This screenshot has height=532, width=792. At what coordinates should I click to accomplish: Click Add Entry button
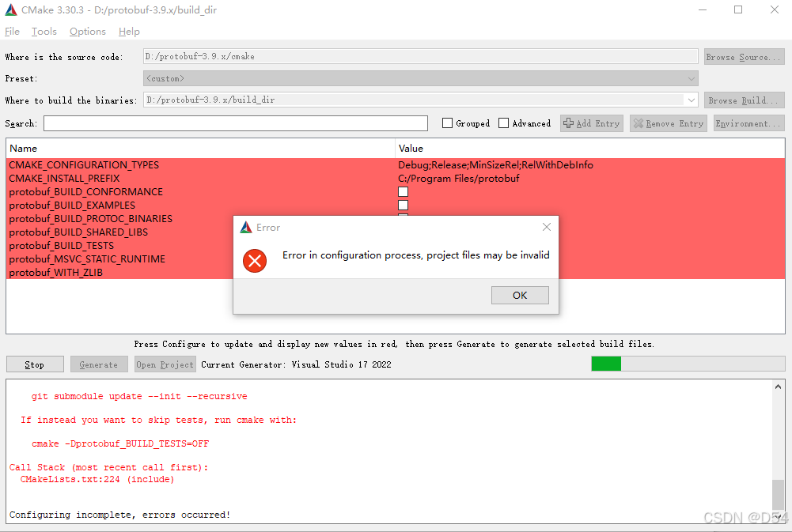(592, 123)
